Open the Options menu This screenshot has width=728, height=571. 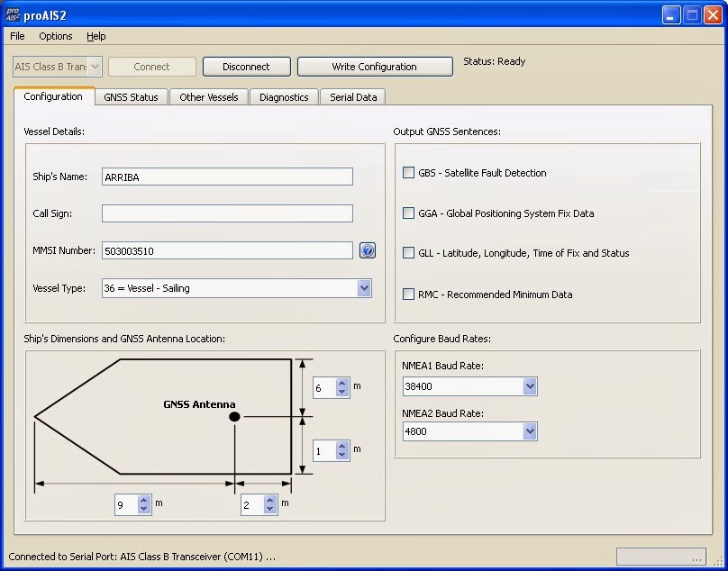point(56,36)
